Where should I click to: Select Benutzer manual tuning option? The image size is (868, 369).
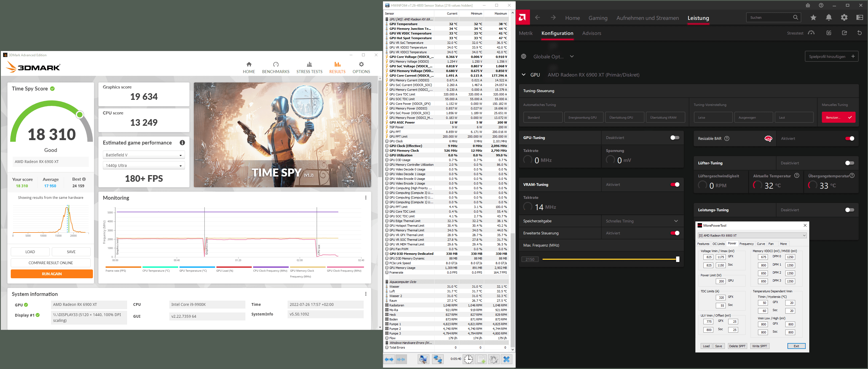pos(838,117)
